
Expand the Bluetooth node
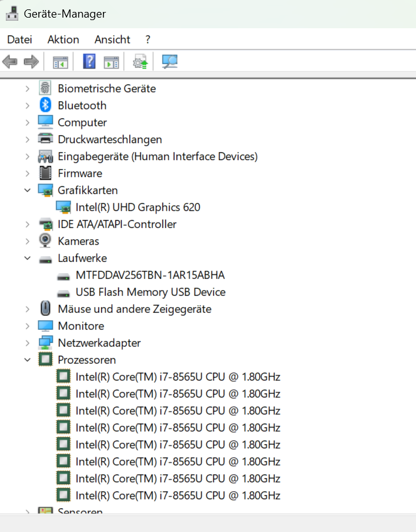coord(28,106)
